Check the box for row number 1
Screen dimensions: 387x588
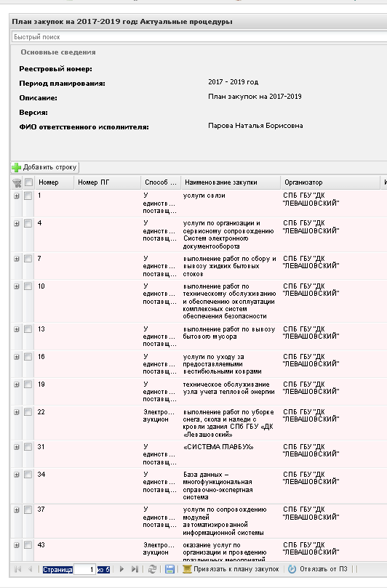pyautogui.click(x=28, y=196)
